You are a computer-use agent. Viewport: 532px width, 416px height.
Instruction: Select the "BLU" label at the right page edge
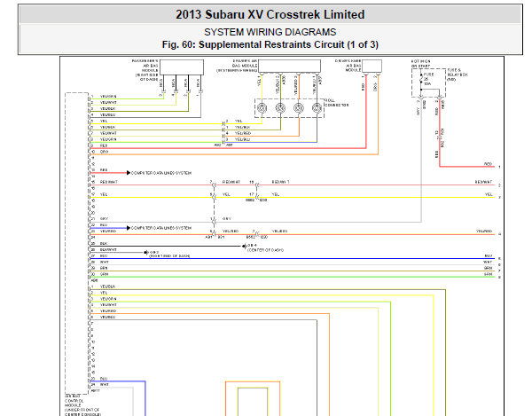489,255
